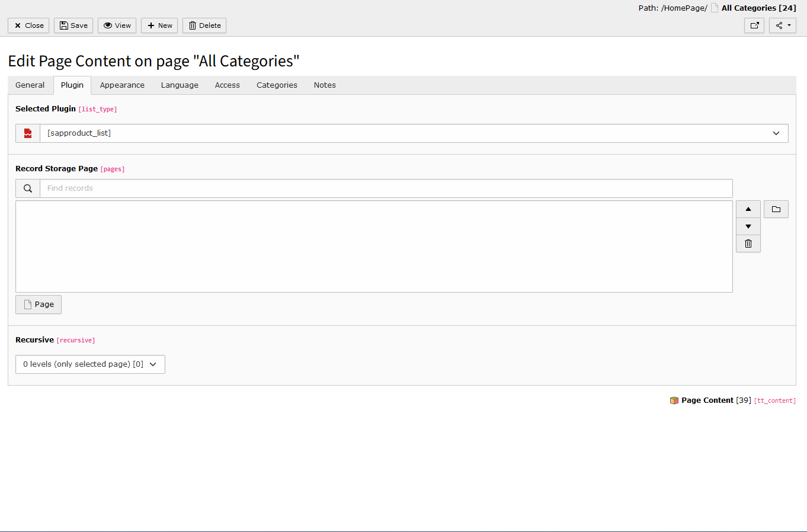Click the Delete button
The height and width of the screenshot is (532, 807).
pos(204,25)
